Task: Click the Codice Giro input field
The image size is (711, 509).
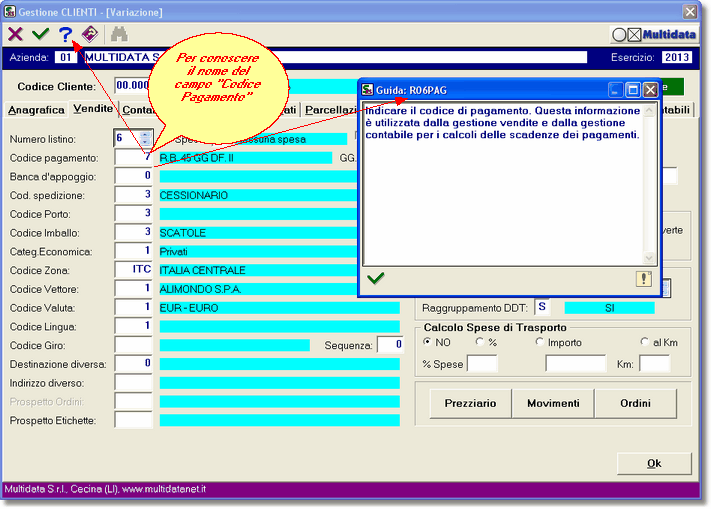Action: 133,345
